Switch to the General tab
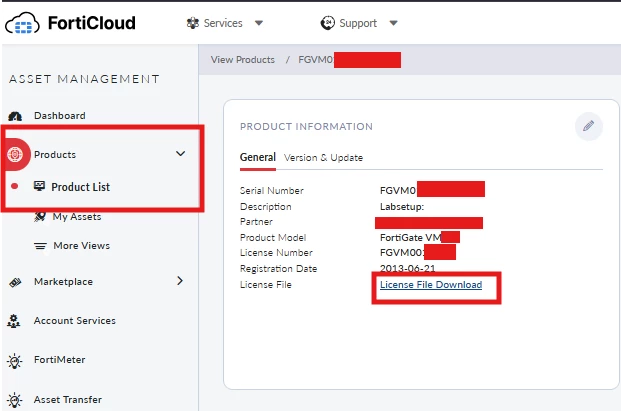 258,158
